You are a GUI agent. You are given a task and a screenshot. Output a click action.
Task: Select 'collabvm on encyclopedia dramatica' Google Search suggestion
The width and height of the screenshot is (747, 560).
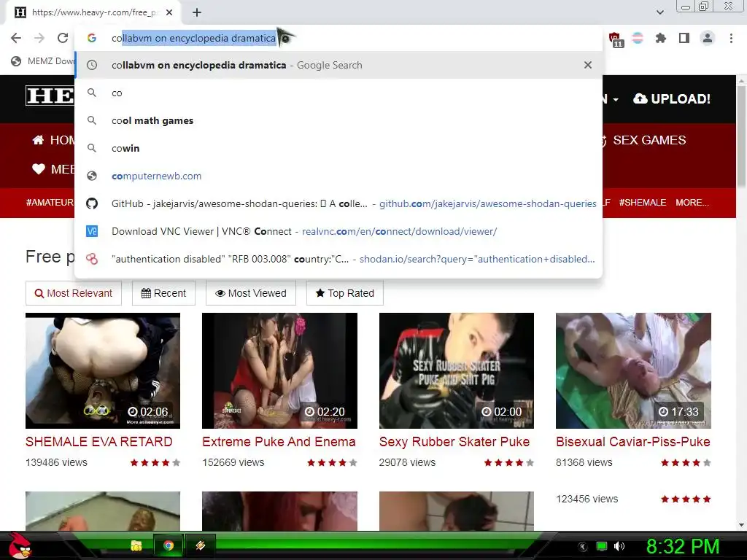tap(338, 65)
